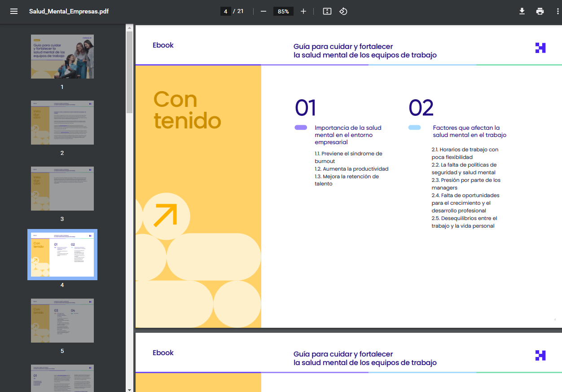Download the Salud_Mental_Empresas PDF
The image size is (562, 392).
point(522,11)
